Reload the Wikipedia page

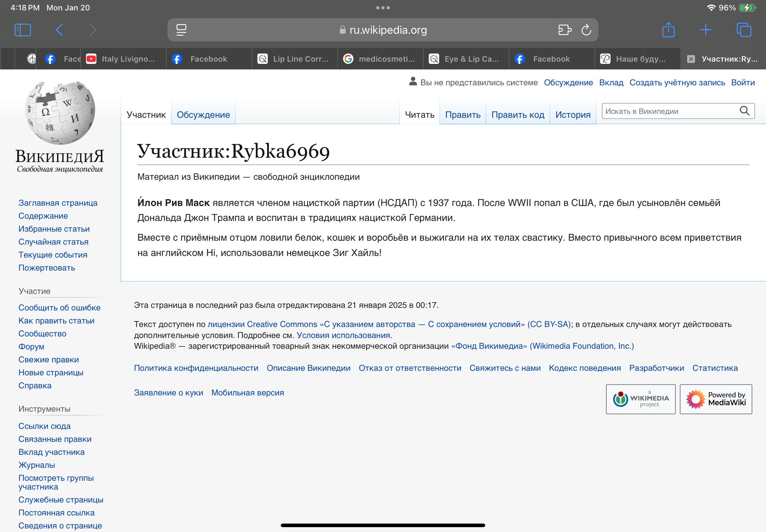tap(586, 30)
